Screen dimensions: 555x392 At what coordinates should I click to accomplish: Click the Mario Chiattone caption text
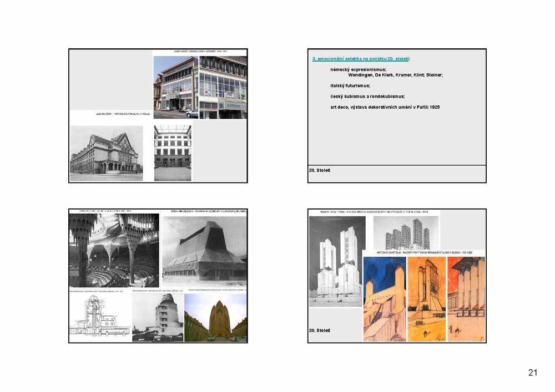click(374, 212)
